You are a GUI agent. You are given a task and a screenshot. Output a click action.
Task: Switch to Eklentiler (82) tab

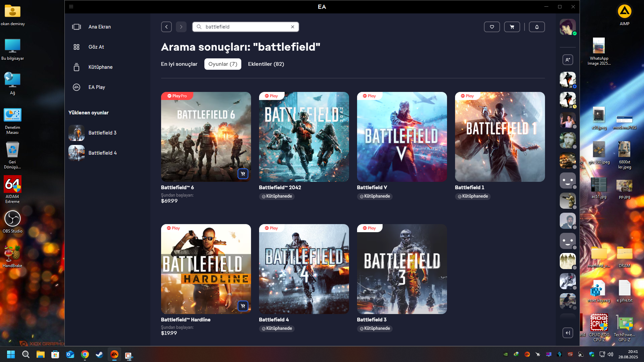pos(266,64)
